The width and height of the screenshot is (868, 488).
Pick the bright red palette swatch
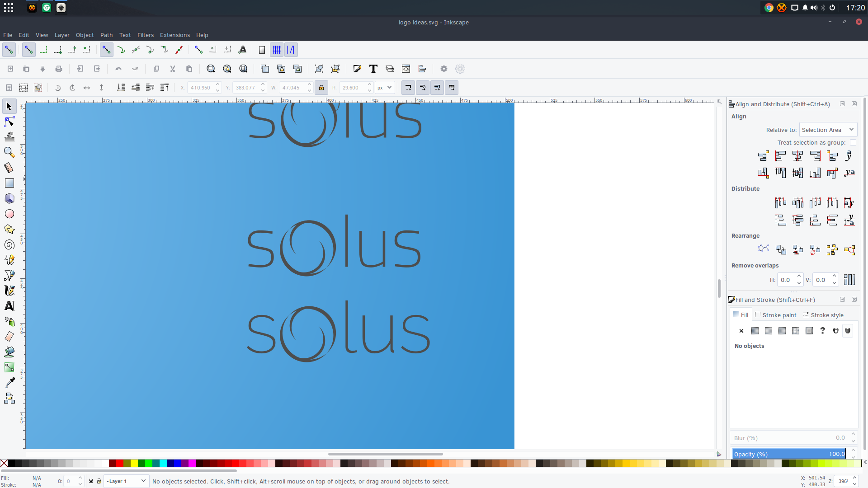pos(120,463)
